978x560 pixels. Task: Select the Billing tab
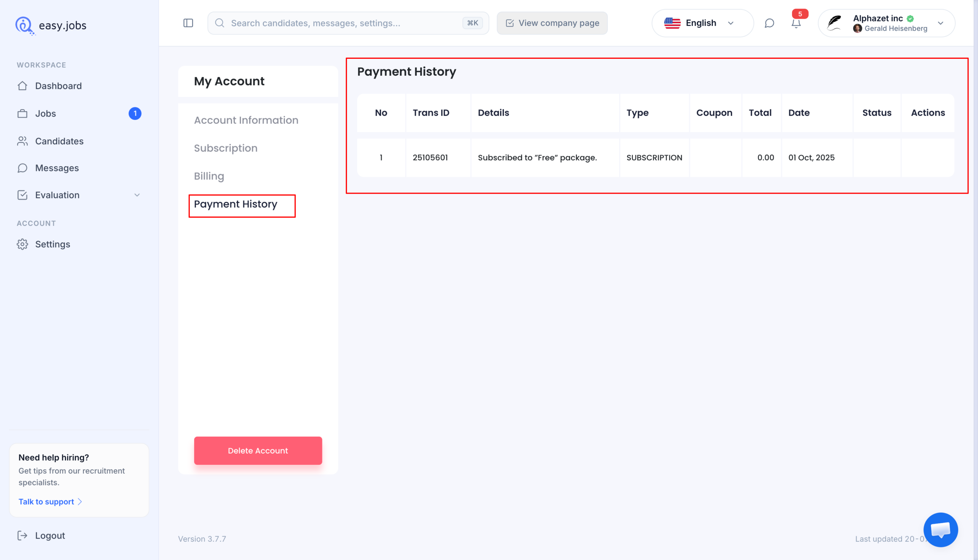209,176
